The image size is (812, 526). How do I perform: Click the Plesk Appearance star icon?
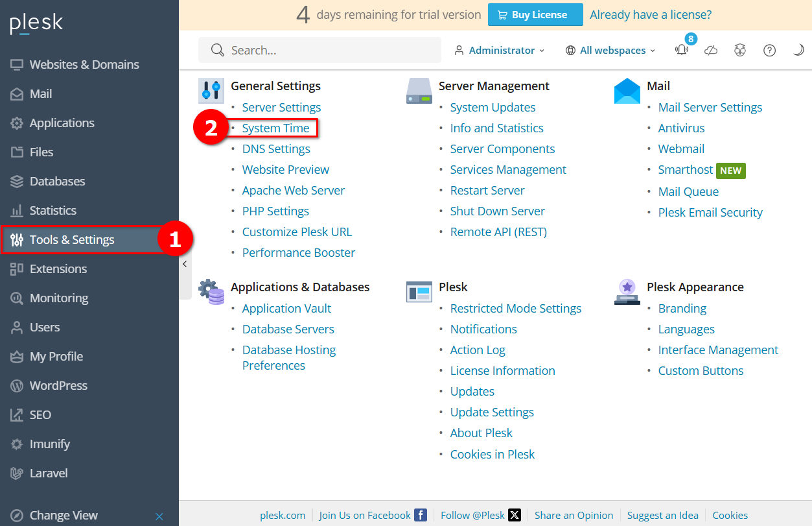pos(627,292)
